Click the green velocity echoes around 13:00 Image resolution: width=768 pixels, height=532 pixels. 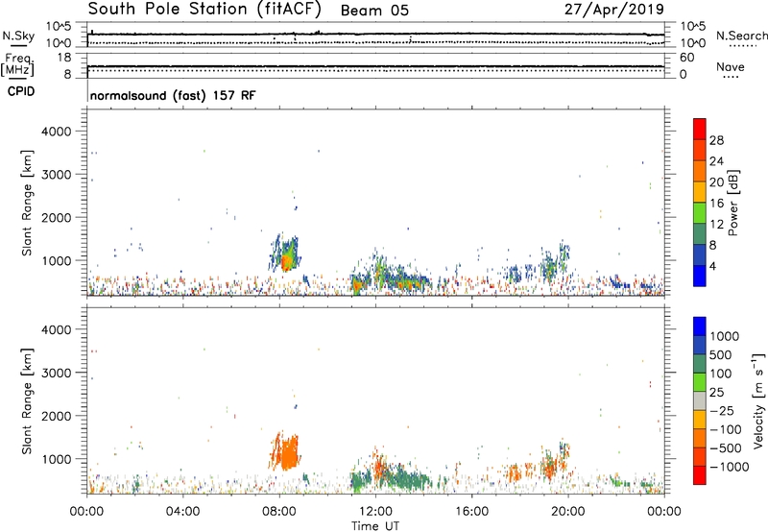tap(406, 477)
